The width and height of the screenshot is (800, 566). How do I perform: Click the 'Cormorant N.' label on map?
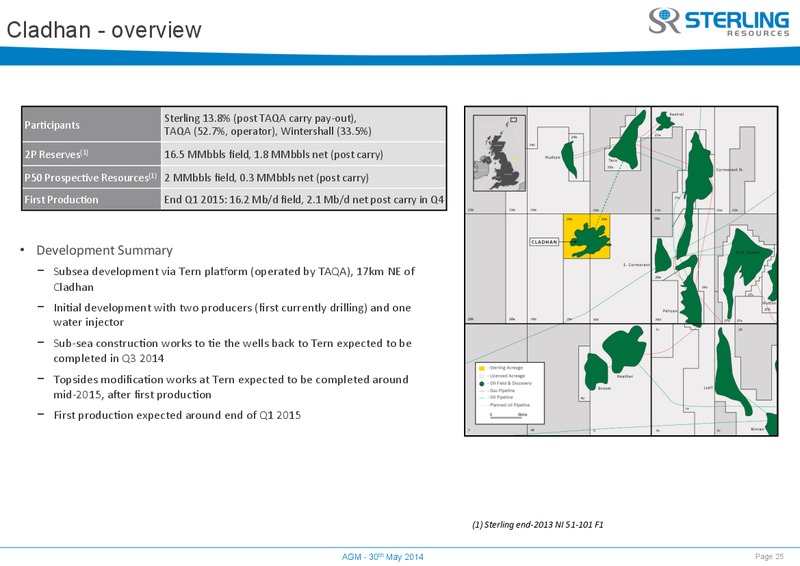(x=730, y=169)
